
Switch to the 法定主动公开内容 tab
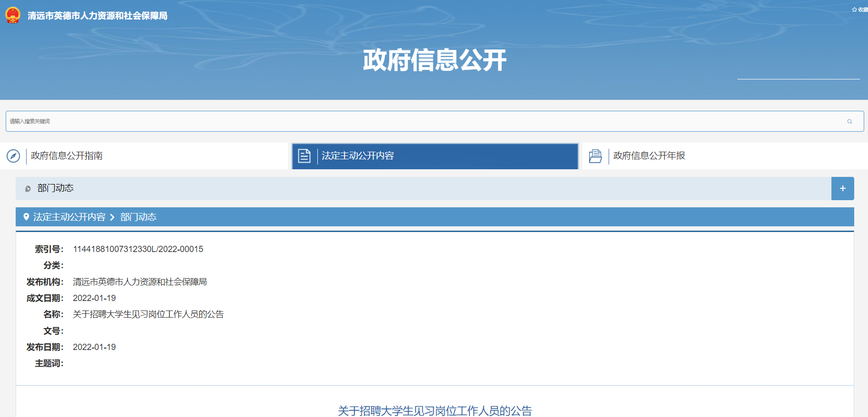point(435,156)
